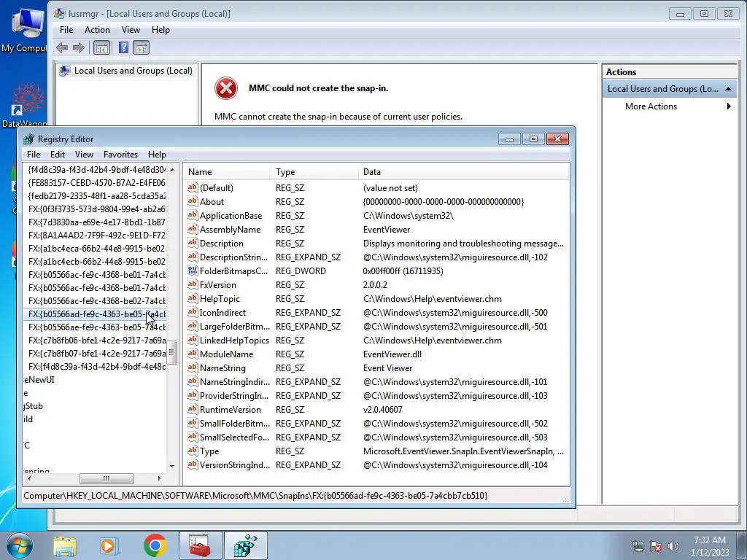Select key FX:{0f3f3735-573d-9804 in tree
The height and width of the screenshot is (560, 747).
97,209
